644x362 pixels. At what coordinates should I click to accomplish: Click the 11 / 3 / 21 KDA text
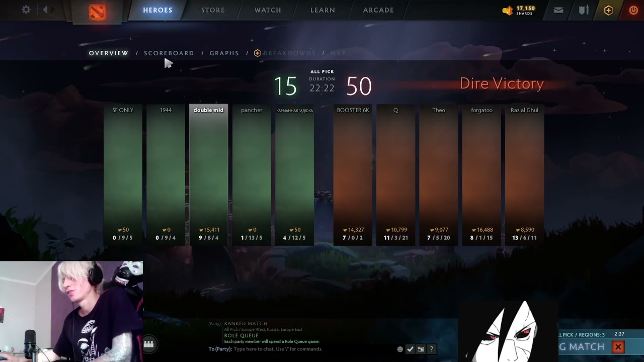pyautogui.click(x=396, y=238)
